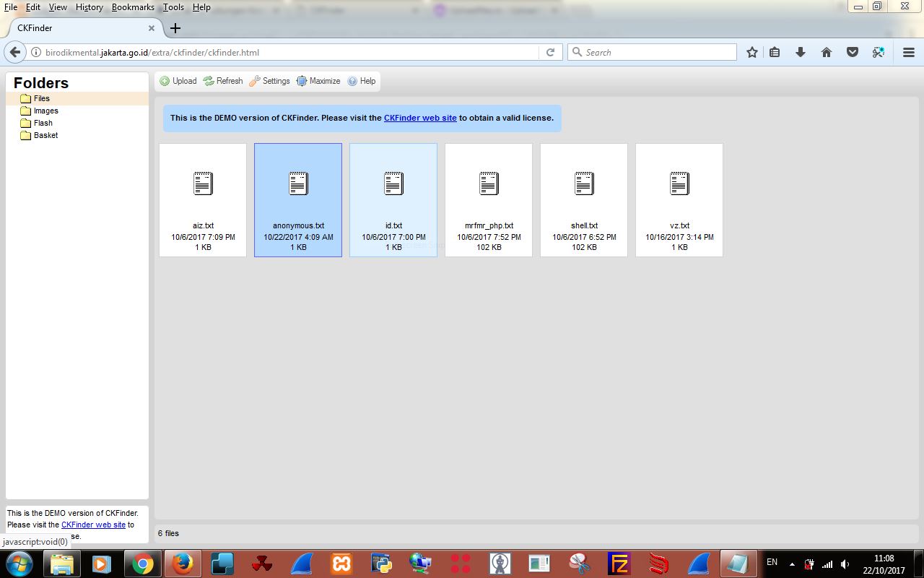The height and width of the screenshot is (578, 924).
Task: Adjust volume from system tray speaker
Action: coord(845,564)
